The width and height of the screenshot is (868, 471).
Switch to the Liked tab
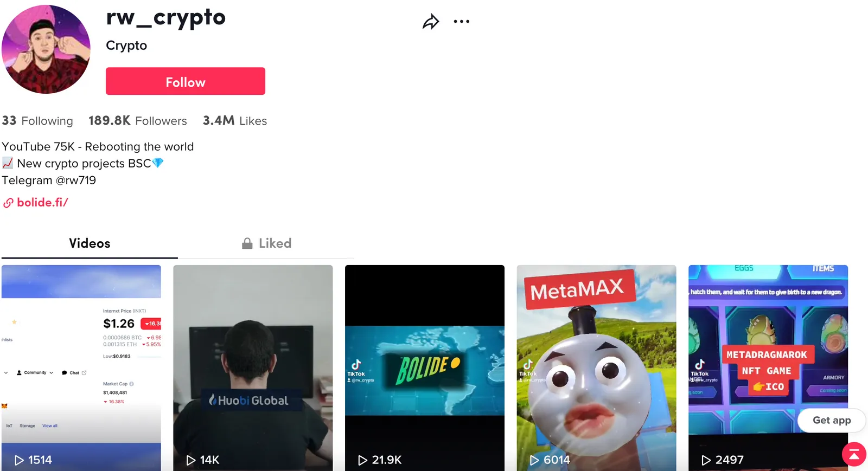(266, 243)
